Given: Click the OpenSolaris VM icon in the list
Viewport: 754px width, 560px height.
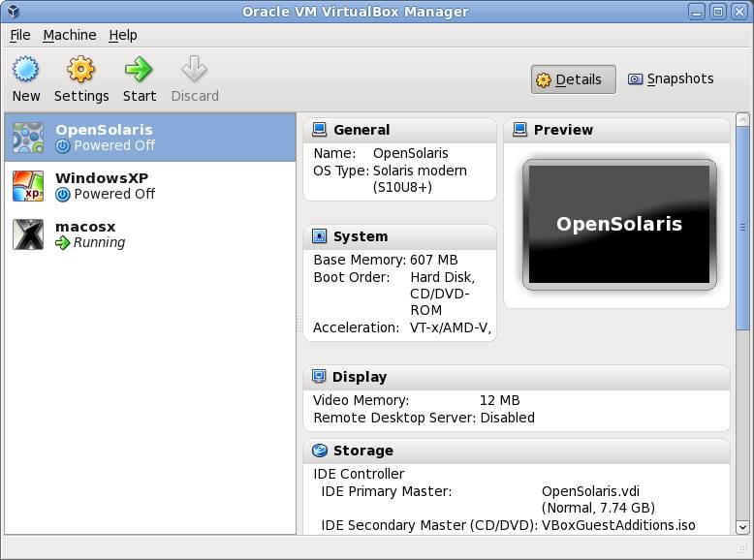Looking at the screenshot, I should 28,138.
